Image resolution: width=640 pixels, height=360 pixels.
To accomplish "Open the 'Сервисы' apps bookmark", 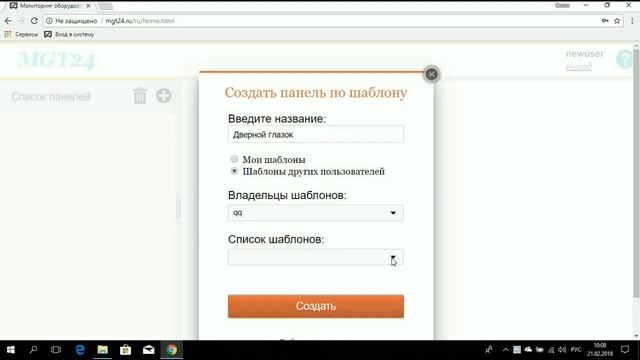I will click(x=21, y=35).
